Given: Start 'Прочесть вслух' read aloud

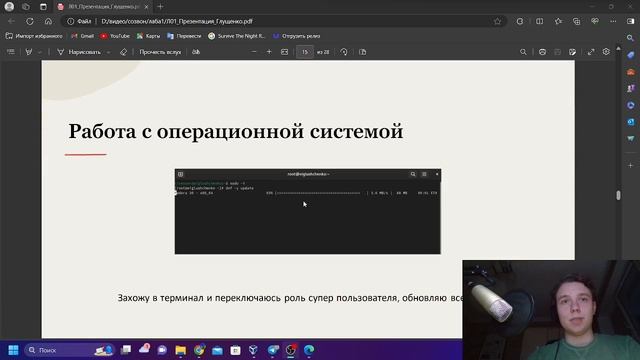Looking at the screenshot, I should click(160, 52).
